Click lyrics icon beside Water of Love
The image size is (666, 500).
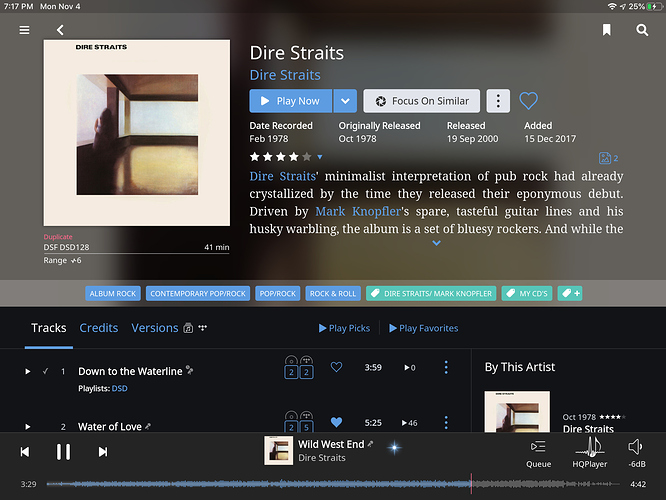click(148, 426)
